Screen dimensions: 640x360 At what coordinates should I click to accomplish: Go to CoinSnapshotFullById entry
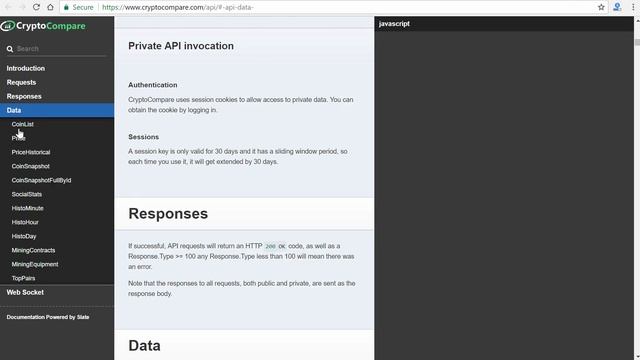[x=41, y=180]
